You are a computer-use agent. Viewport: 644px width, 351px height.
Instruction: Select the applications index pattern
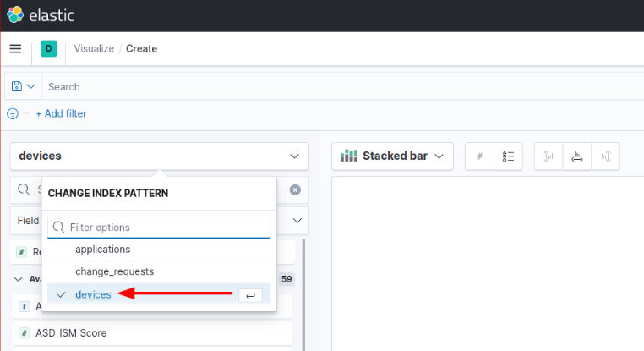(x=102, y=250)
